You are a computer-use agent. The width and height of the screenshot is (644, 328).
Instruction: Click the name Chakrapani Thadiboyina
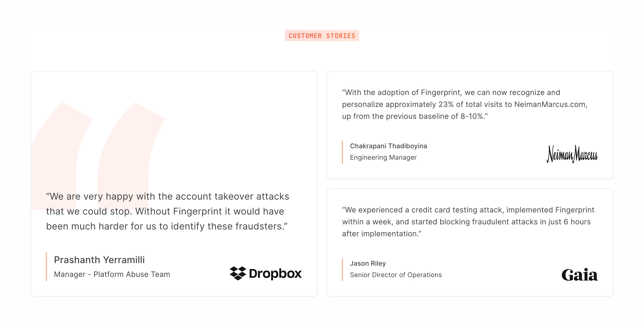pos(388,146)
